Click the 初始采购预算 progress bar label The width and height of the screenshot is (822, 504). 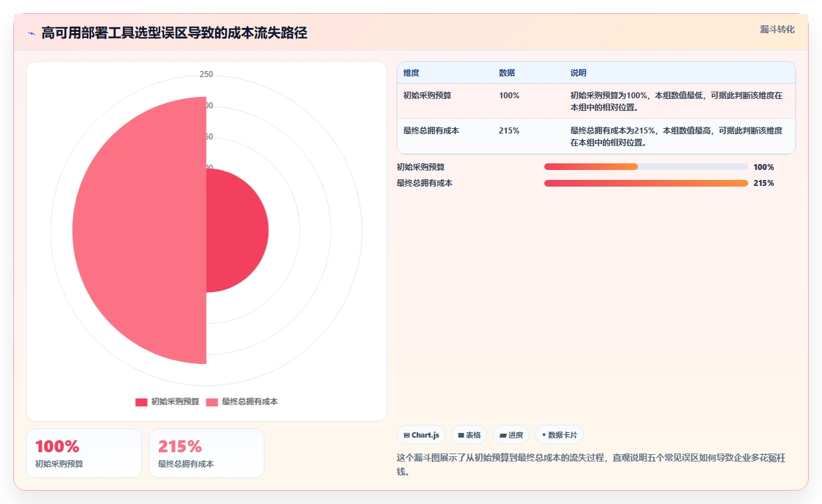421,167
